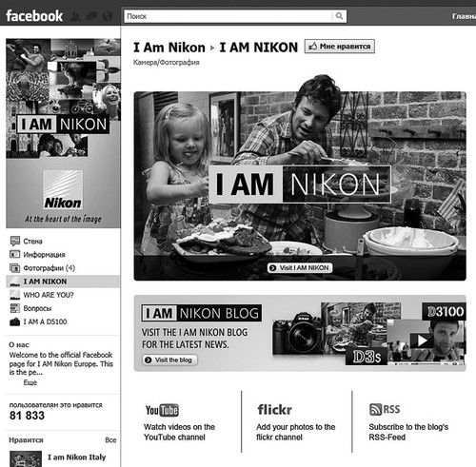Play the video thumbnail in blog banner
The width and height of the screenshot is (476, 467).
[422, 341]
